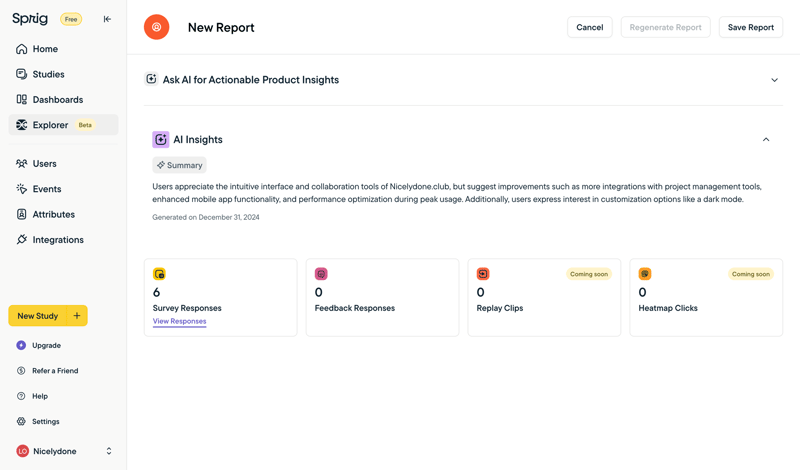Image resolution: width=800 pixels, height=470 pixels.
Task: Click the Summary tag
Action: 179,165
